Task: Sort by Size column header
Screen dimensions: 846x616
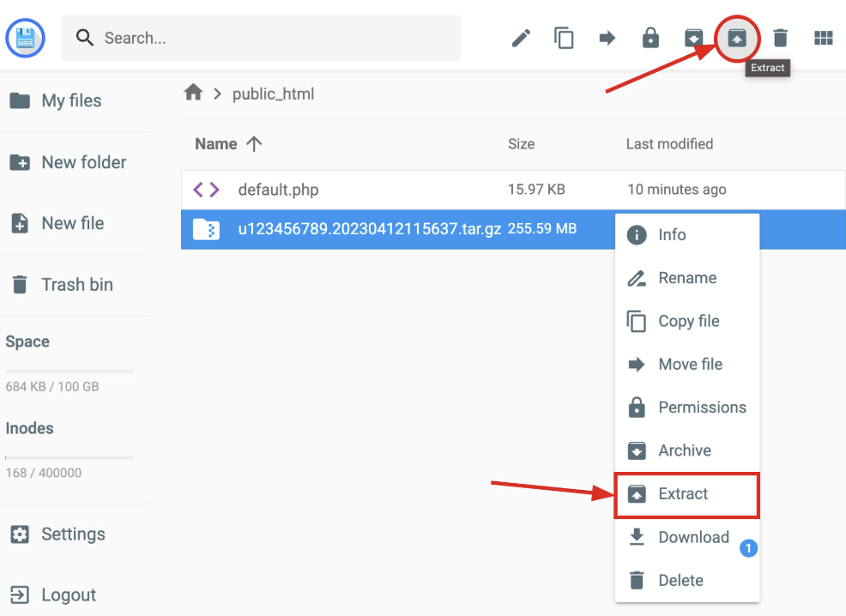Action: (x=521, y=144)
